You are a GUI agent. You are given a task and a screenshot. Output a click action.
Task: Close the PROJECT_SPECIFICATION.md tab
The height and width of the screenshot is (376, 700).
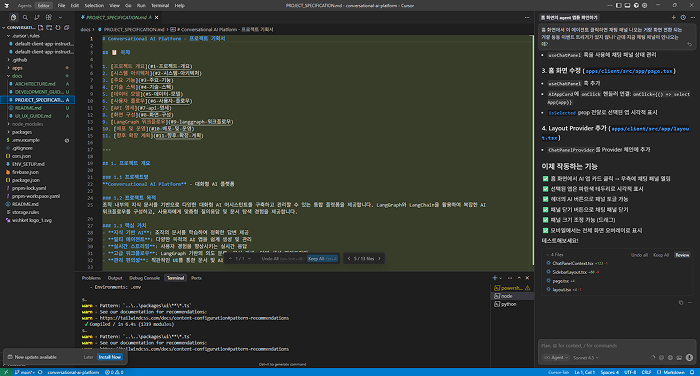point(157,17)
